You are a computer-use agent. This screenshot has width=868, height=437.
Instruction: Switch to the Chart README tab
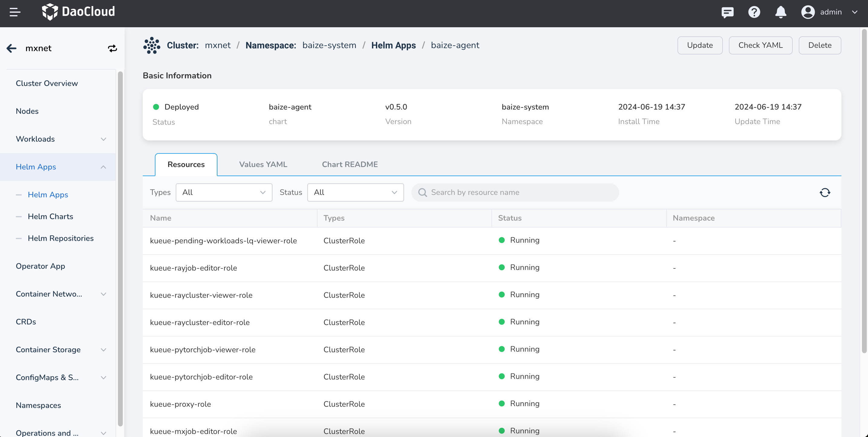(x=349, y=164)
